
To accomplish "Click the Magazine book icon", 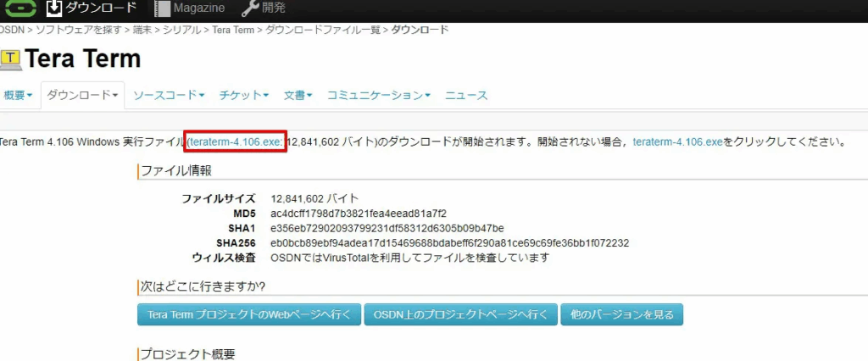I will click(162, 8).
